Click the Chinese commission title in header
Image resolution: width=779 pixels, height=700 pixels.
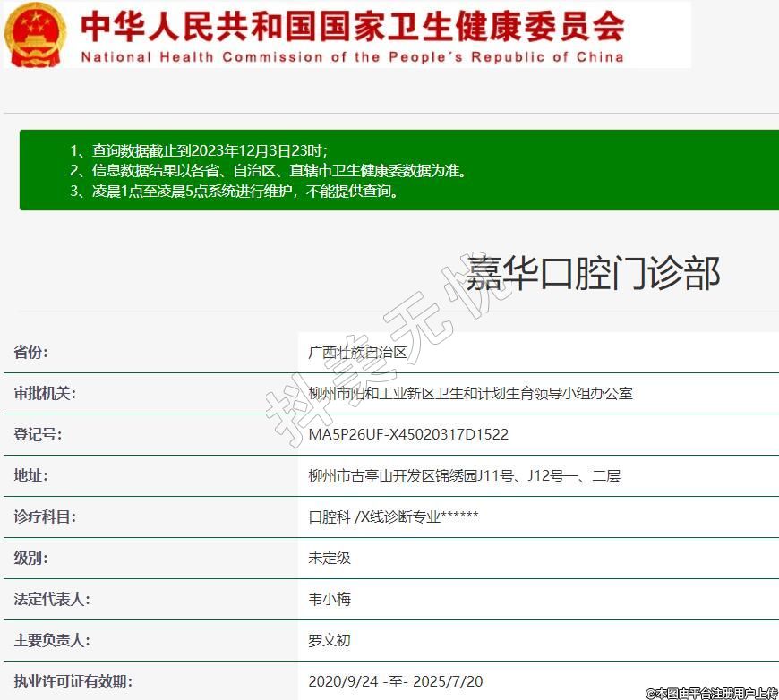pyautogui.click(x=352, y=26)
